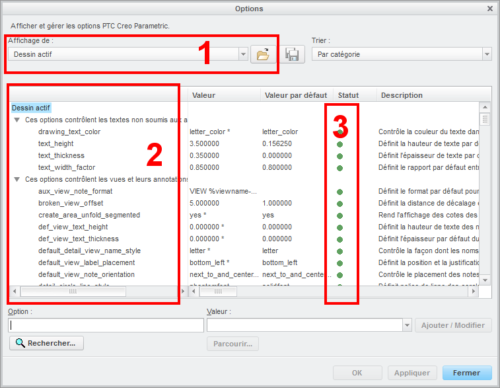Sort by Valeur par défaut column header
Image resolution: width=500 pixels, height=388 pixels.
pyautogui.click(x=296, y=95)
